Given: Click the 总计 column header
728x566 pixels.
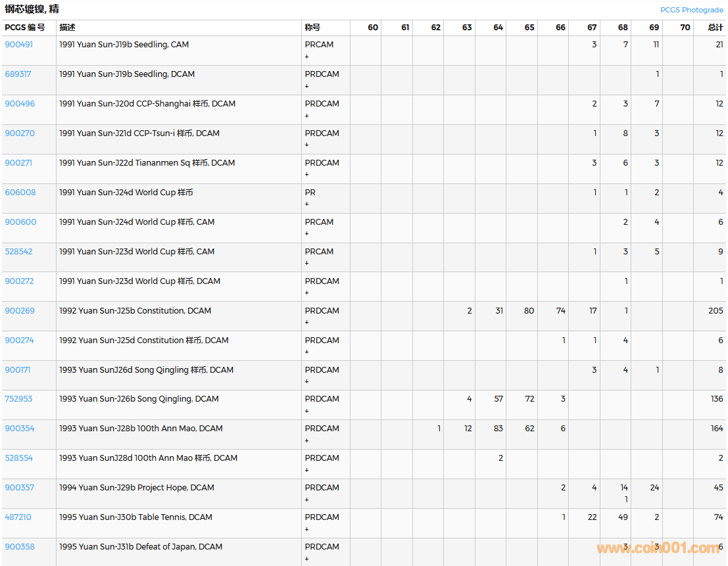Looking at the screenshot, I should pos(715,28).
